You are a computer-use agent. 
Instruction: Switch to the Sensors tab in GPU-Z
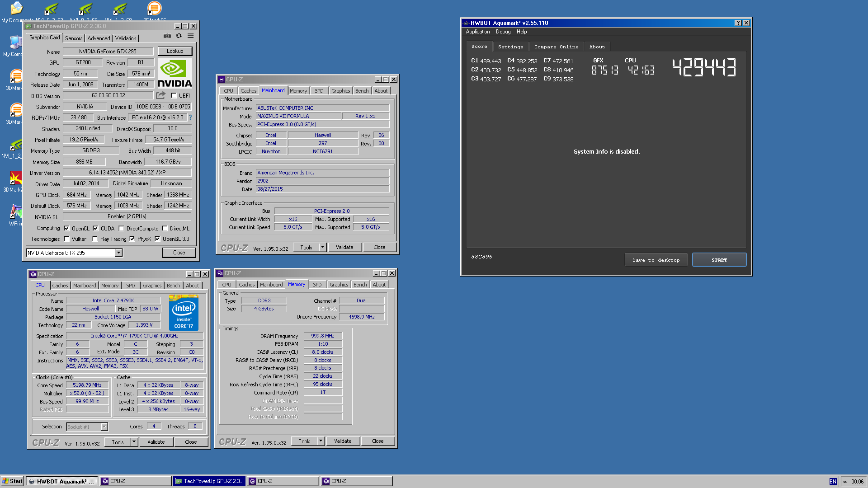point(74,38)
